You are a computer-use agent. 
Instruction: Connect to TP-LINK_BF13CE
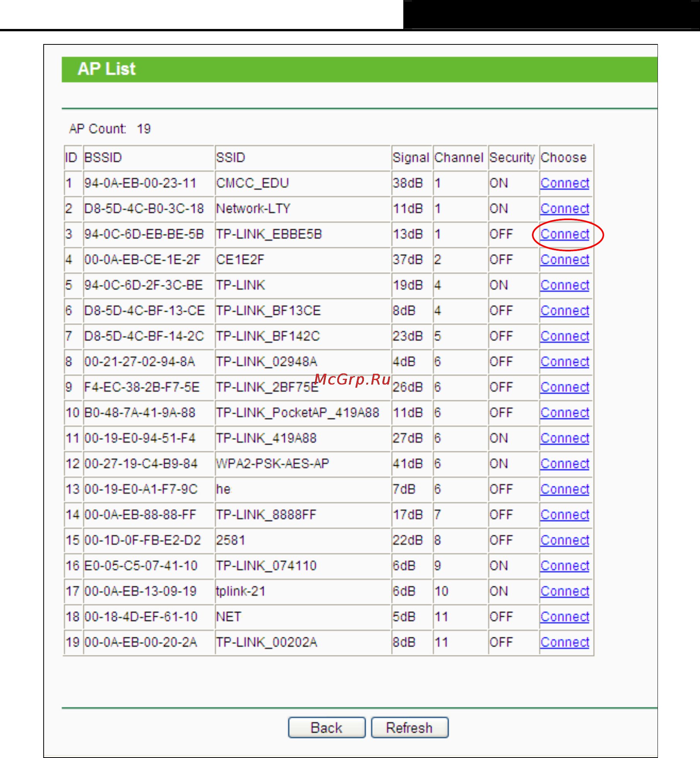[565, 310]
